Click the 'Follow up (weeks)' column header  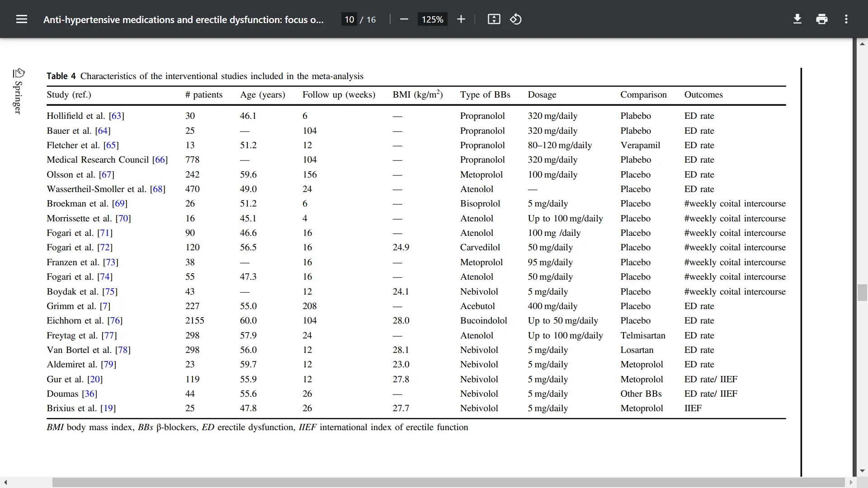(x=339, y=94)
